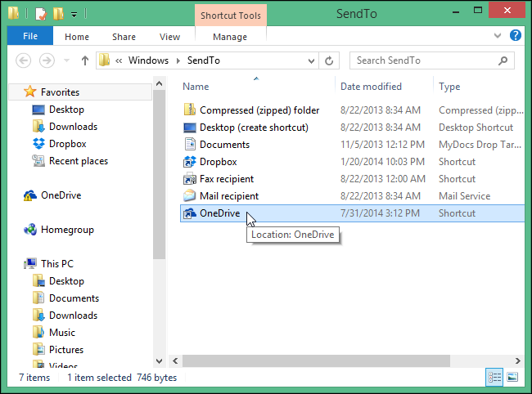Click the folder system icon in title bar
Image resolution: width=532 pixels, height=394 pixels.
[x=14, y=14]
